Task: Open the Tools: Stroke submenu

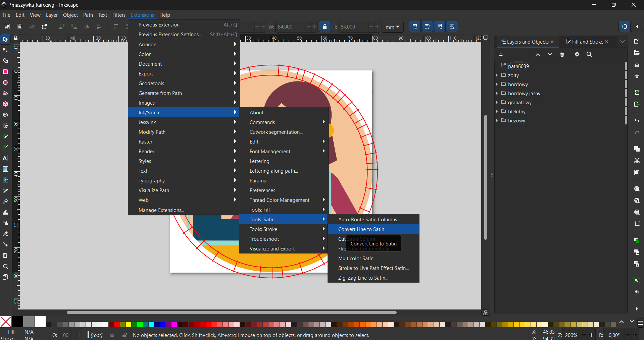Action: click(284, 229)
